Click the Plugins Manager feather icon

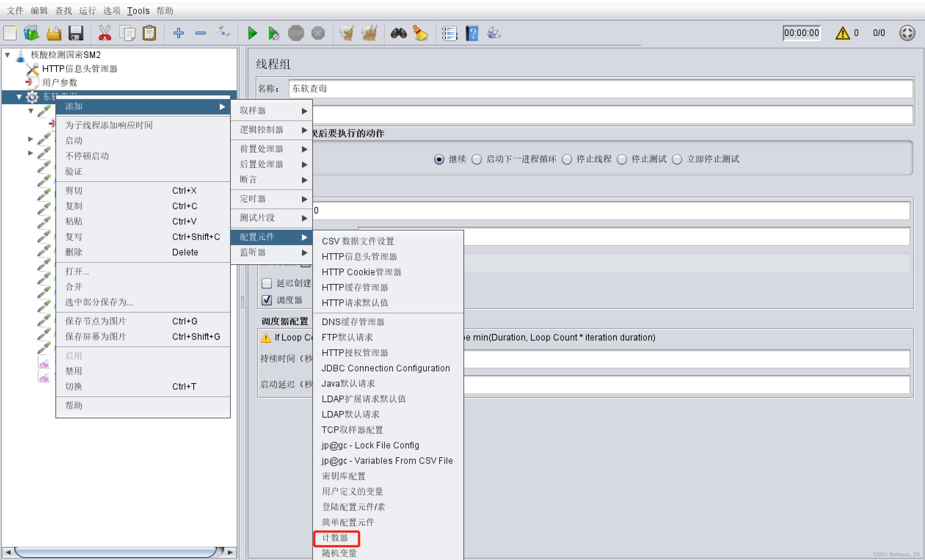click(494, 33)
